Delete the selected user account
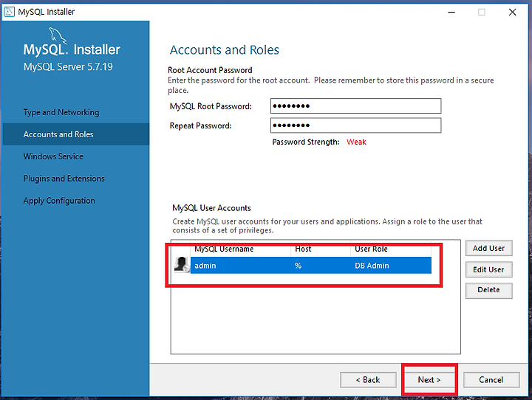Viewport: 532px width, 400px height. pos(488,290)
